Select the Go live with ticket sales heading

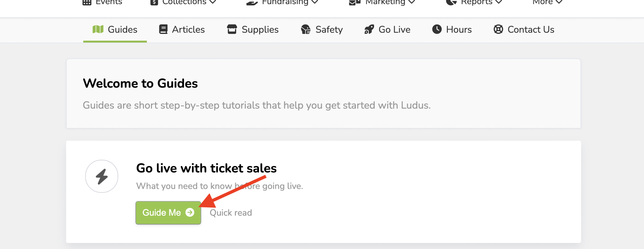(x=206, y=168)
